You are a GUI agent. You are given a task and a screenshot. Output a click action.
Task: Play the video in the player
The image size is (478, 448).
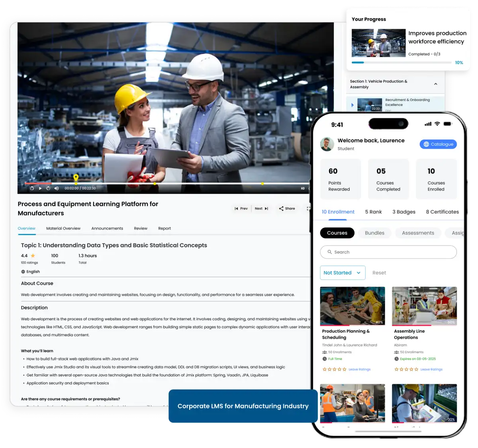(40, 188)
